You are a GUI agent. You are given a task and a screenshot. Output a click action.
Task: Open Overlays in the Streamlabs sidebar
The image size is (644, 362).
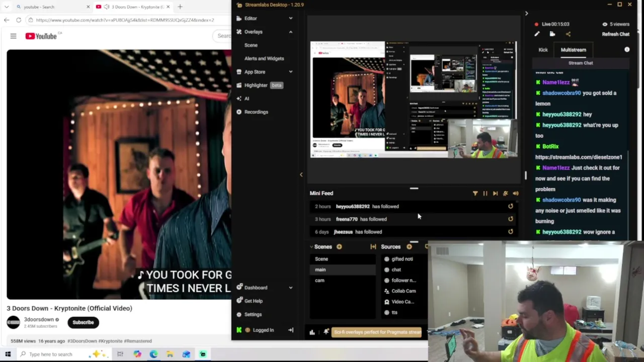(253, 32)
